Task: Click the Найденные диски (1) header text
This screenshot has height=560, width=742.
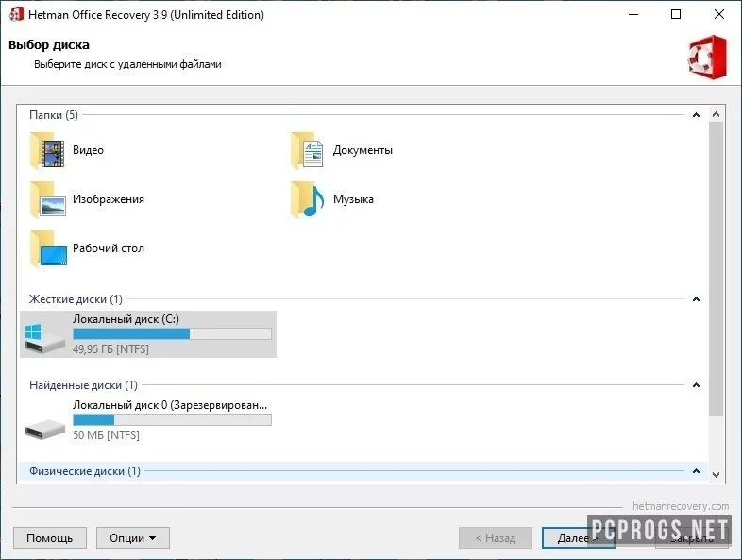Action: point(83,385)
